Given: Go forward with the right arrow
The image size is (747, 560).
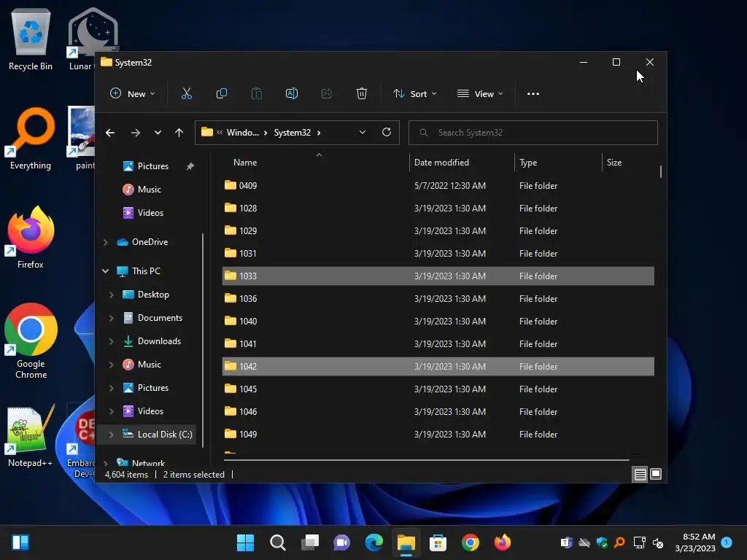Looking at the screenshot, I should (135, 133).
